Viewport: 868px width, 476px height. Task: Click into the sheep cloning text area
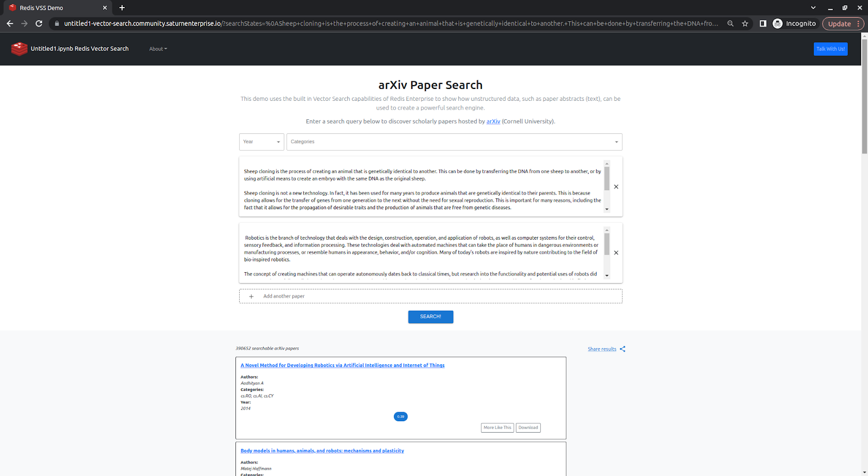pos(422,186)
